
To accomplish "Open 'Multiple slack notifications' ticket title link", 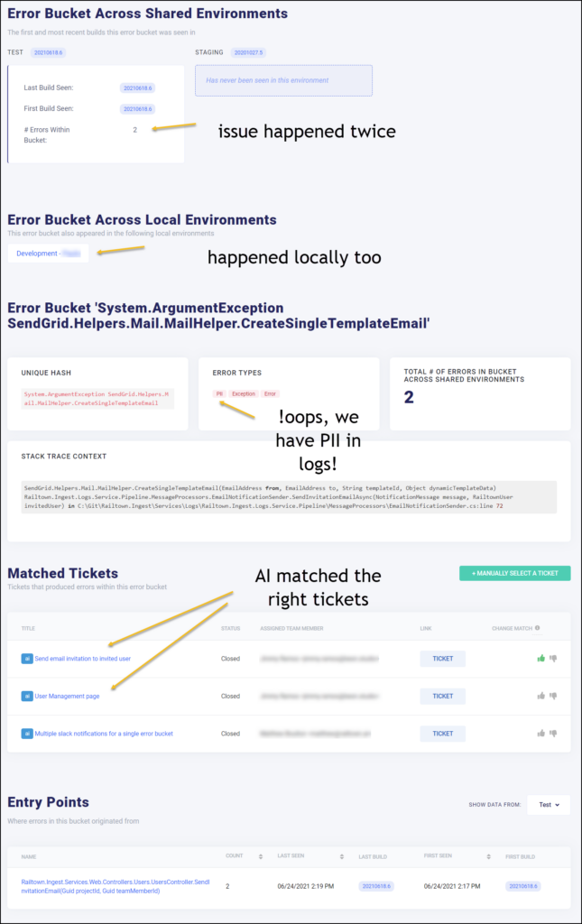I will pyautogui.click(x=103, y=734).
